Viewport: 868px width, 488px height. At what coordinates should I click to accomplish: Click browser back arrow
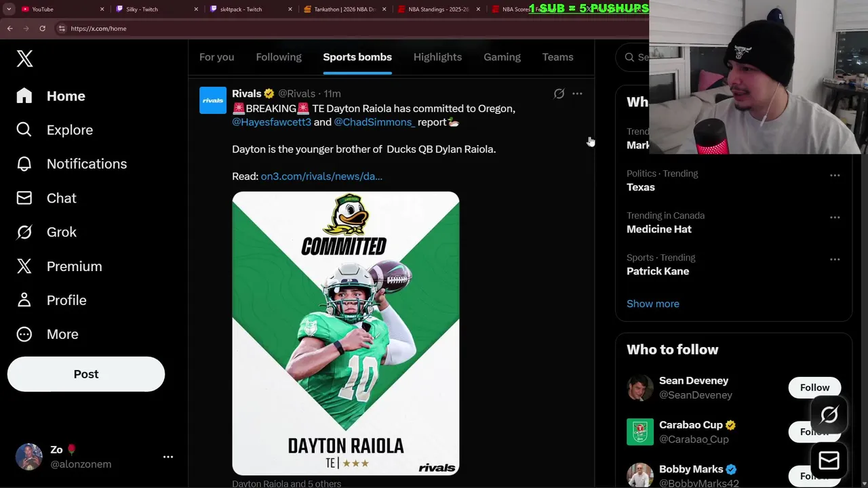9,28
